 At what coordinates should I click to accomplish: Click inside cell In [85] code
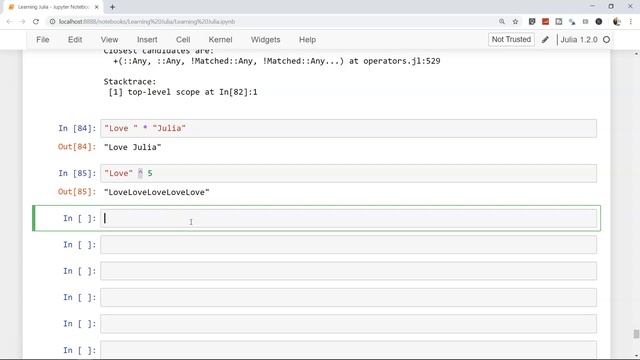click(348, 173)
